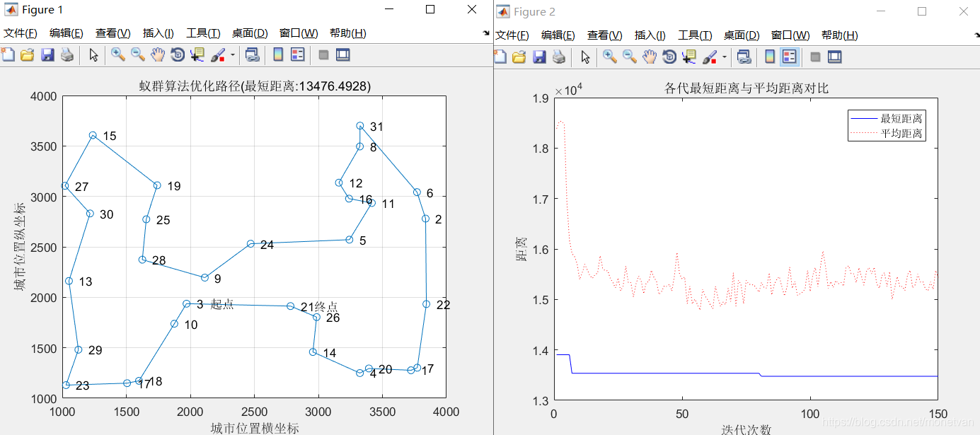Screen dimensions: 980x435
Task: Open 桌面(D) menu in Figure 1
Action: coord(250,33)
